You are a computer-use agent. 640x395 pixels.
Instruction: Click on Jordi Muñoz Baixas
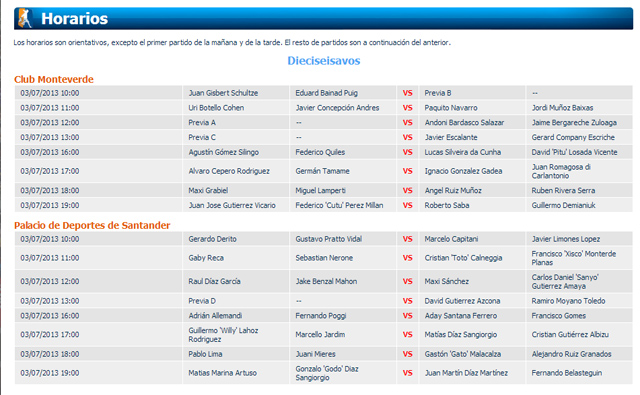(562, 108)
